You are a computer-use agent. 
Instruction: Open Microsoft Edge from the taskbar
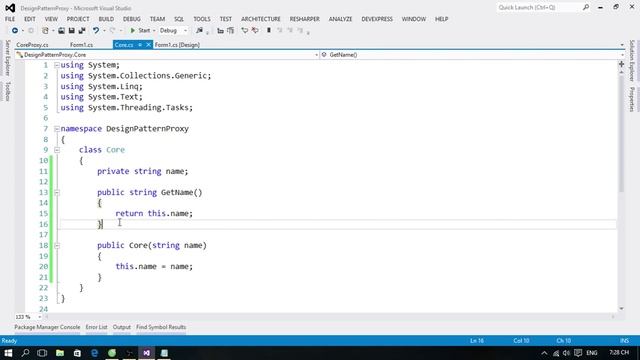(95, 353)
